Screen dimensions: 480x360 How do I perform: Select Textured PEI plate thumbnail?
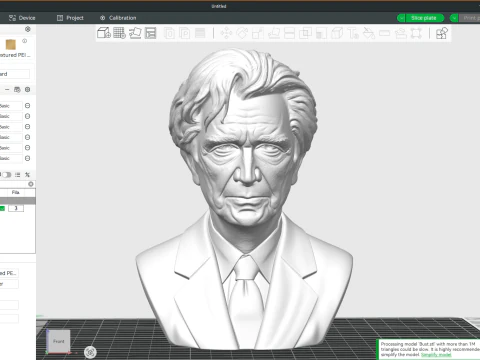pos(11,44)
